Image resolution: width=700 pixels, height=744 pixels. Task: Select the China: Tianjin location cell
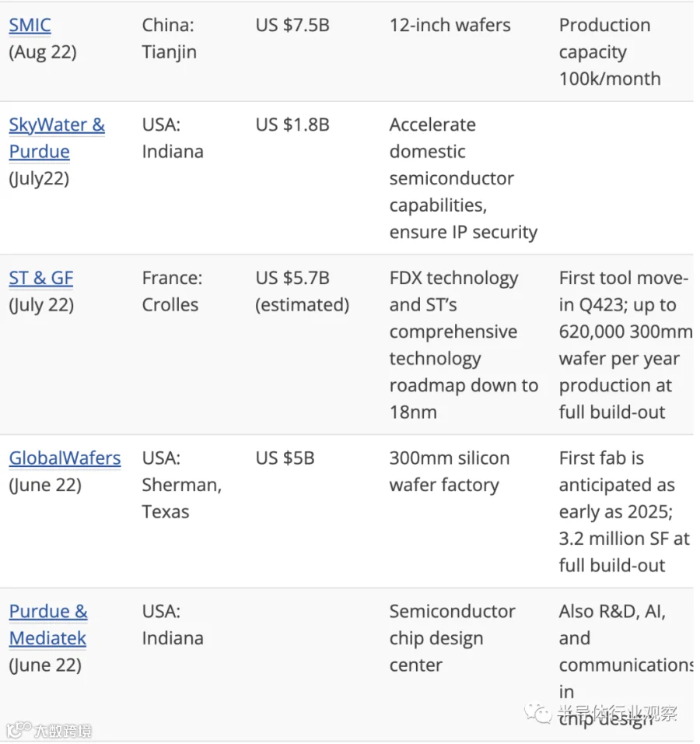pyautogui.click(x=170, y=38)
